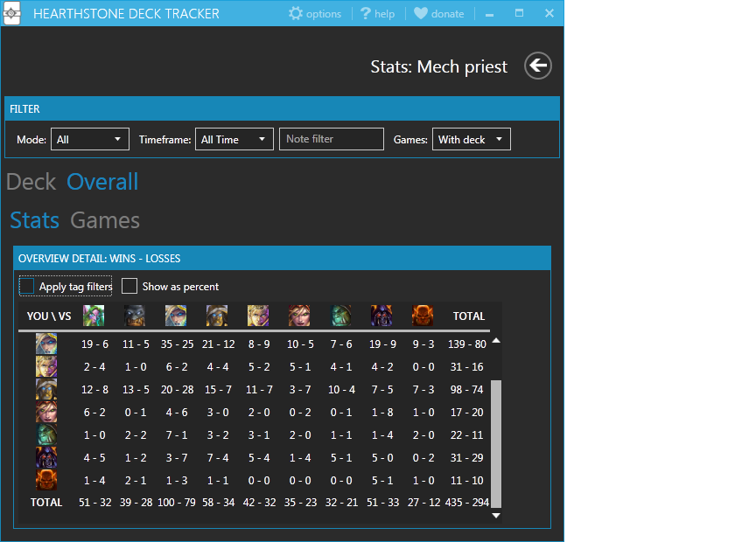756x542 pixels.
Task: Click the YOU \ VS header cell
Action: click(49, 316)
